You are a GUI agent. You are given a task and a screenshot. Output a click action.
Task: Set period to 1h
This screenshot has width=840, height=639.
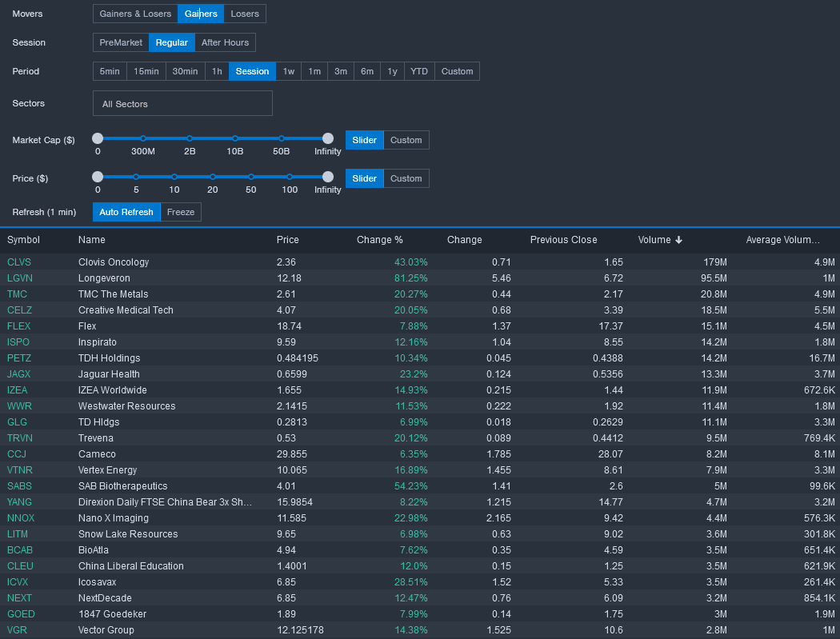[217, 71]
